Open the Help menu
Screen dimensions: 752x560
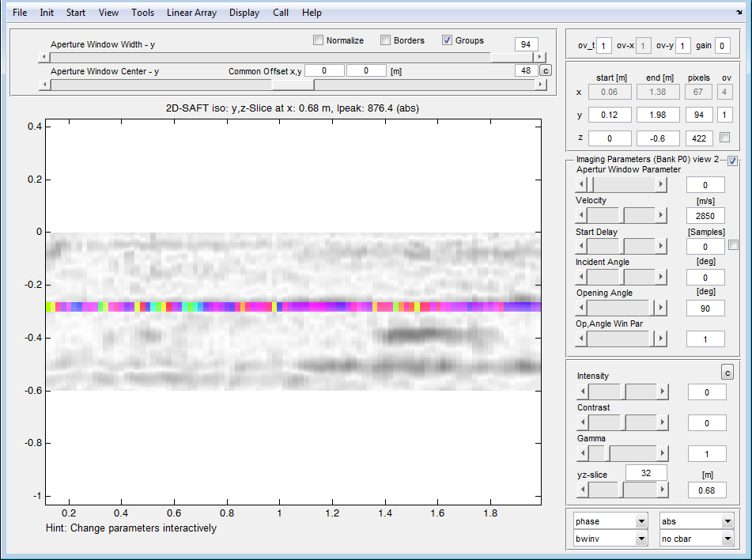coord(312,13)
